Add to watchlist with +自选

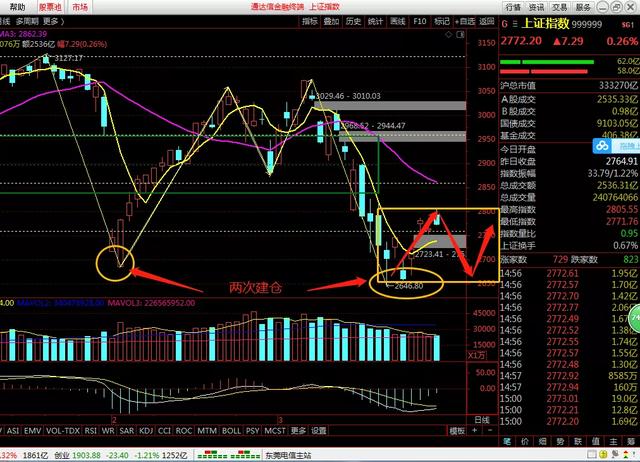(465, 21)
